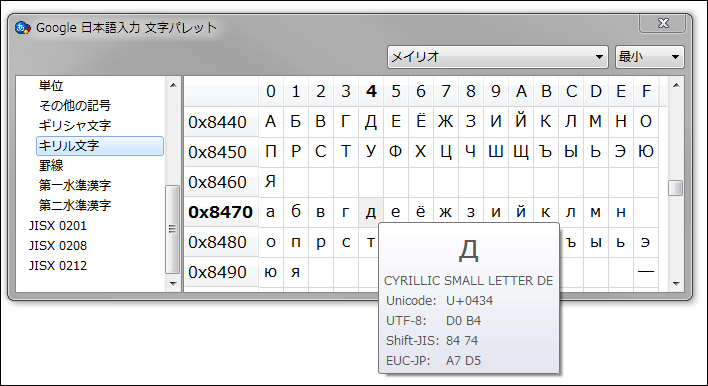Image resolution: width=708 pixels, height=386 pixels.
Task: Click the 0x8470 row header
Action: [221, 212]
